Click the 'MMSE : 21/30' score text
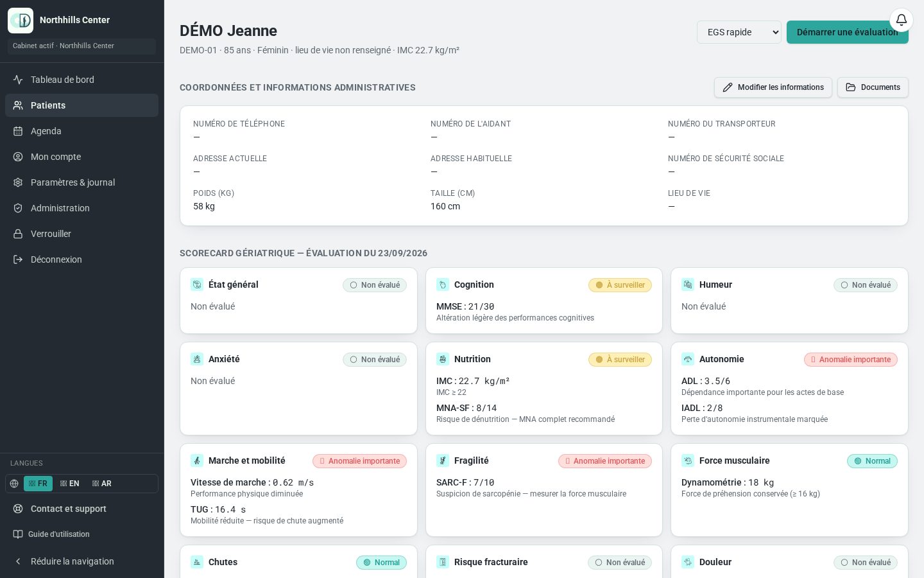 (465, 306)
